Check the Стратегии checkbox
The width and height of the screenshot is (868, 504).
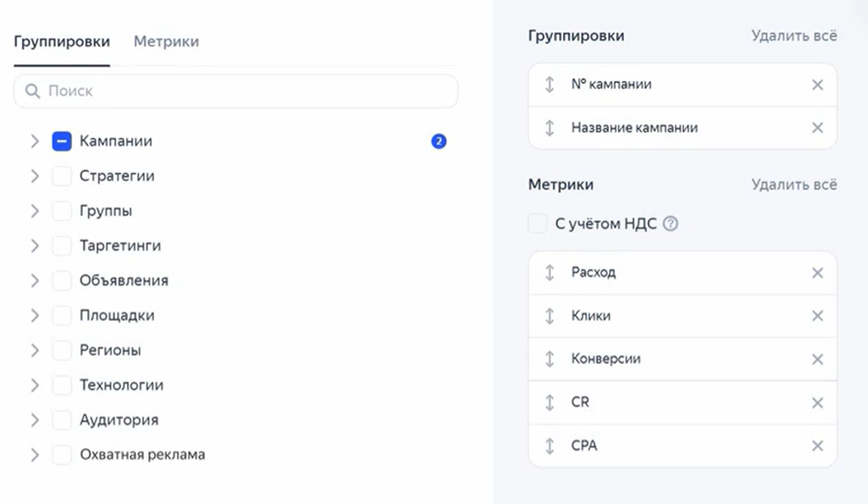(x=62, y=176)
